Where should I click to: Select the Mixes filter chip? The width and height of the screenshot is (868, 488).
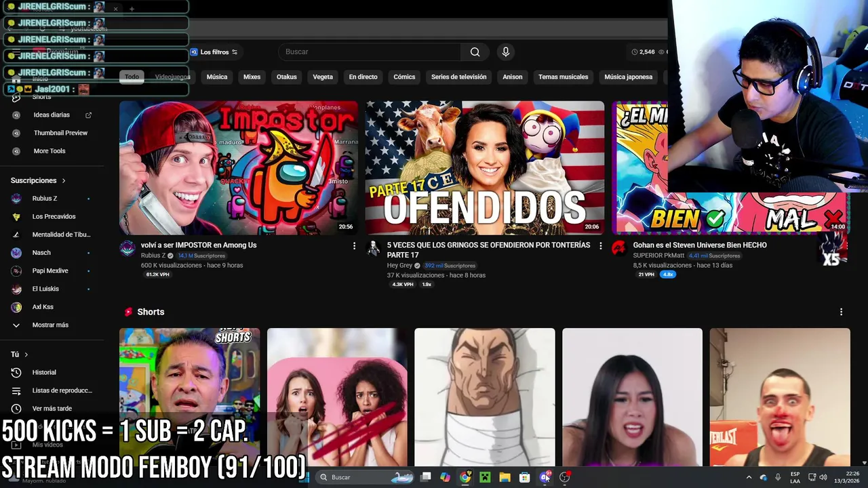click(252, 77)
